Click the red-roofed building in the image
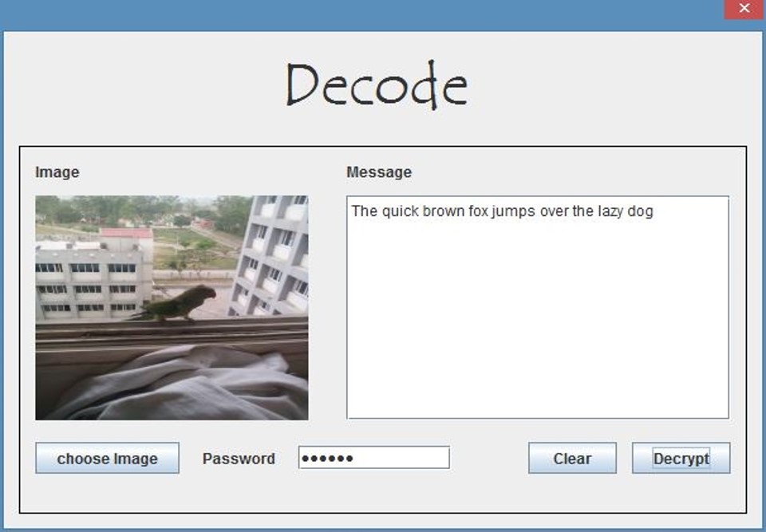This screenshot has height=532, width=766. pyautogui.click(x=126, y=234)
